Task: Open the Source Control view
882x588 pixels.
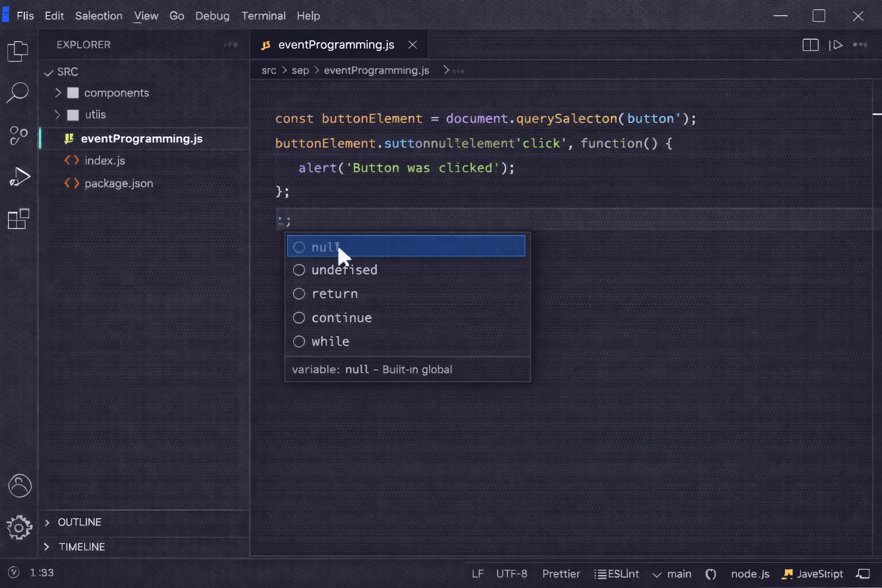Action: pos(18,136)
